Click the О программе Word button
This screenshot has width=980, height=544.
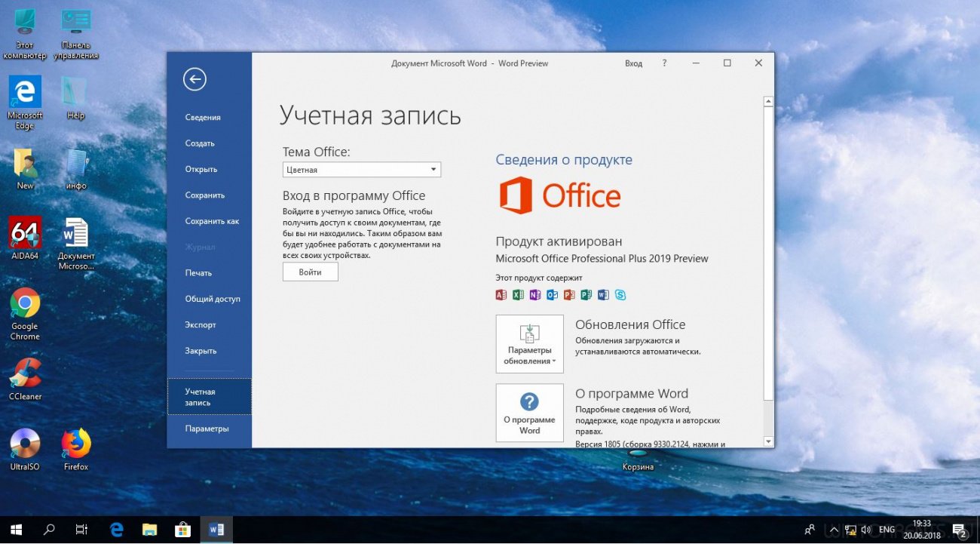coord(530,413)
